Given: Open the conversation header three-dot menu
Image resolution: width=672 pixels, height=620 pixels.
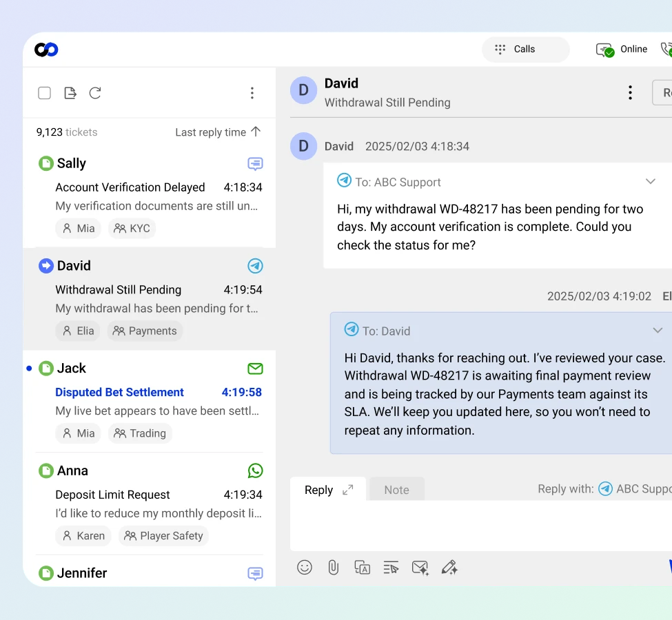Looking at the screenshot, I should [630, 92].
